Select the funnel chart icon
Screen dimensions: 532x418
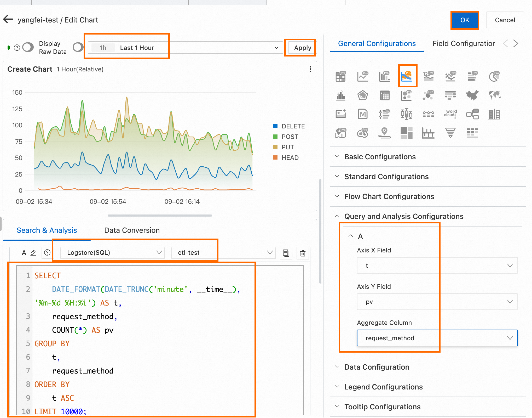[450, 133]
